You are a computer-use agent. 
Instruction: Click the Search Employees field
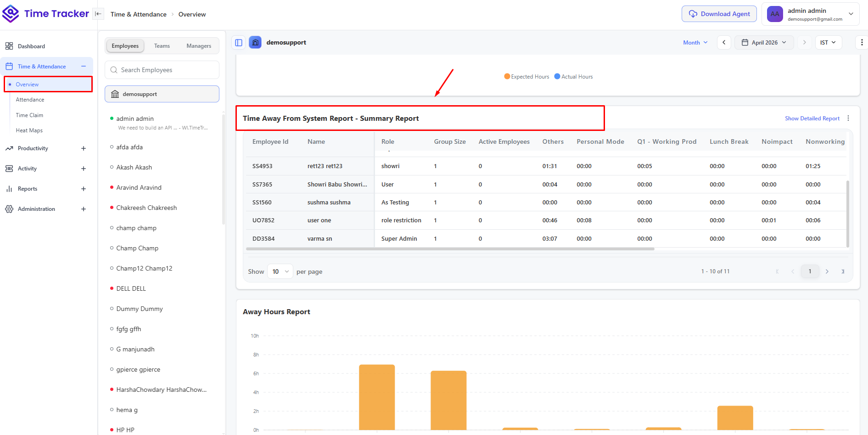tap(162, 70)
